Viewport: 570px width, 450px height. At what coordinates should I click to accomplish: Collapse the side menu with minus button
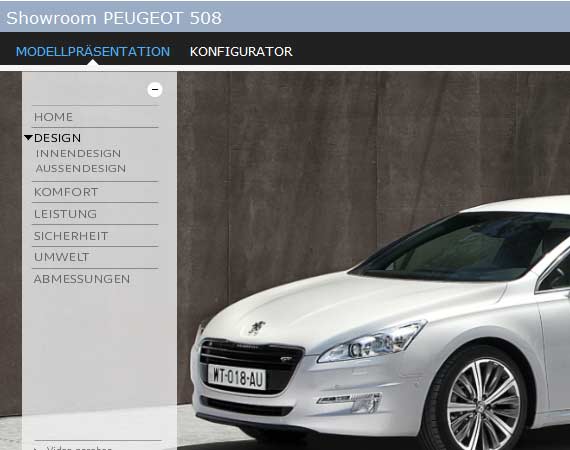[155, 89]
